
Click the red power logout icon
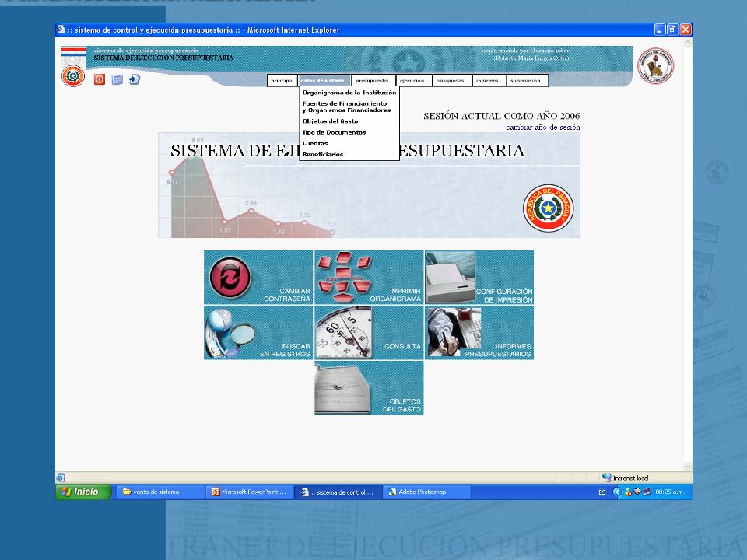[x=99, y=79]
